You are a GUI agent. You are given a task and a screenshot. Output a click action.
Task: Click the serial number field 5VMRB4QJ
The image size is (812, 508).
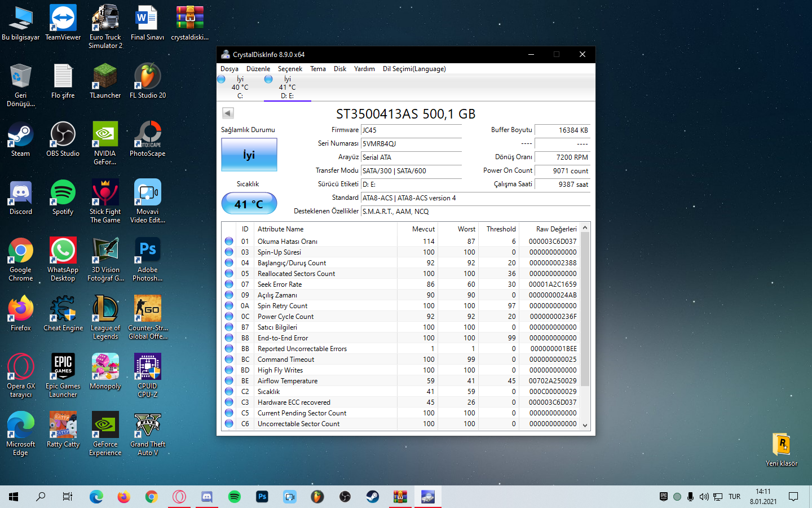[411, 143]
